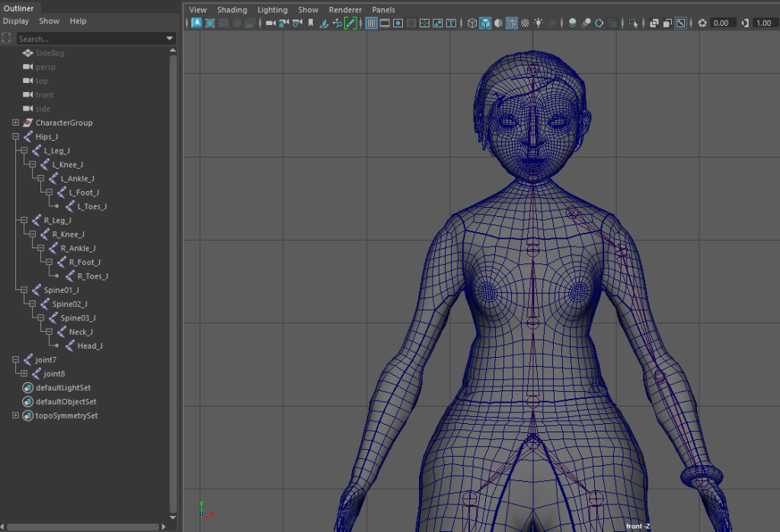Click the Bookmarks icon in the panel toolbar
This screenshot has width=780, height=532.
point(310,23)
